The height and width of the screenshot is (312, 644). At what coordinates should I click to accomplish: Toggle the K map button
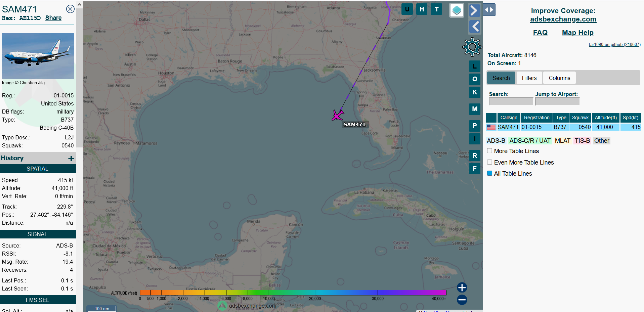tap(475, 92)
